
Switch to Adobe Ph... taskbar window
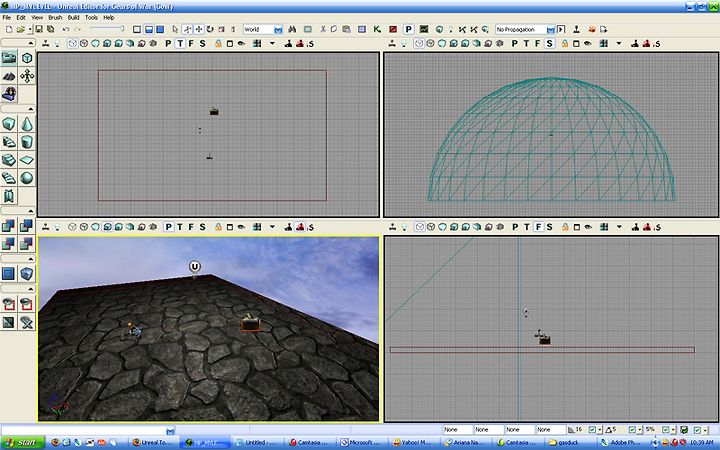tap(624, 443)
